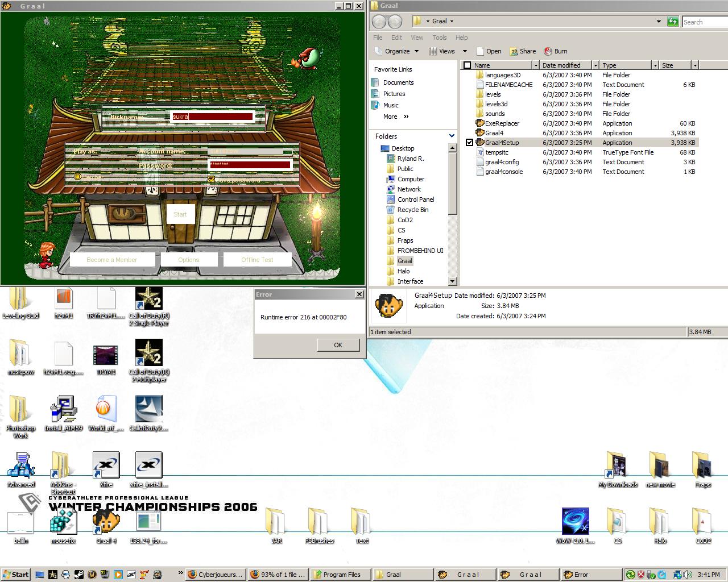
Task: Uncheck the Graal4Setup file checkbox
Action: [x=469, y=143]
